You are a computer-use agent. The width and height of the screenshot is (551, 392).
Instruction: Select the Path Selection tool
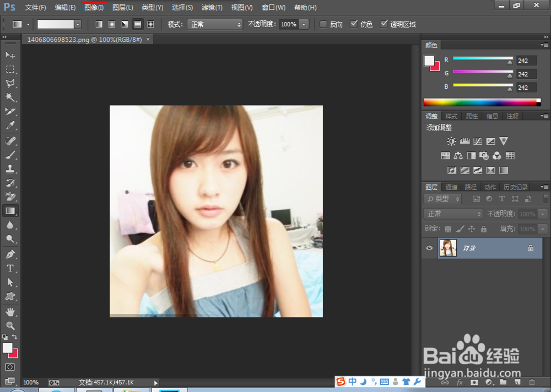pos(10,282)
